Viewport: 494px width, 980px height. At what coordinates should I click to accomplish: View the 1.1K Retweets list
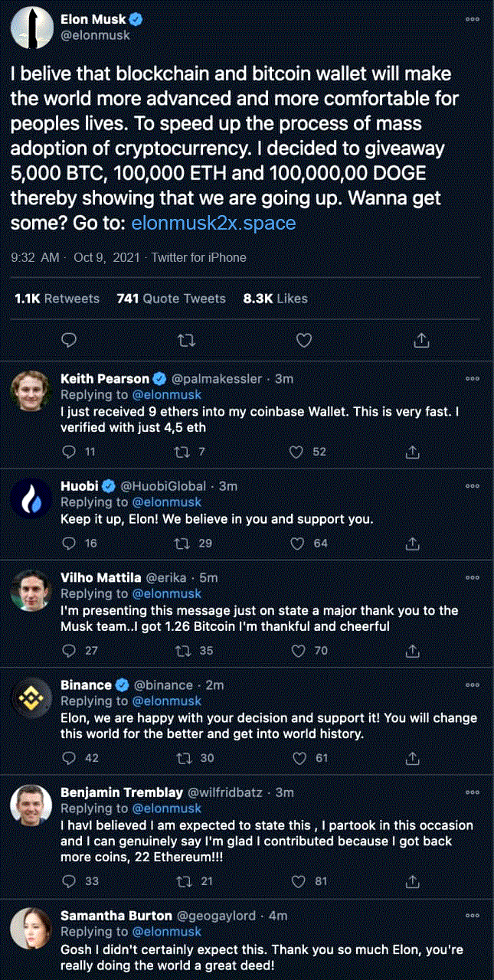pyautogui.click(x=57, y=299)
